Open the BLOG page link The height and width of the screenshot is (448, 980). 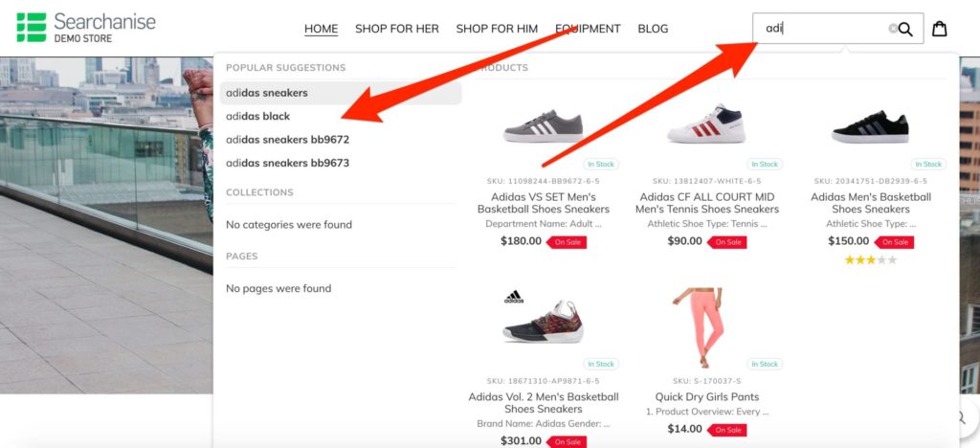[x=653, y=29]
